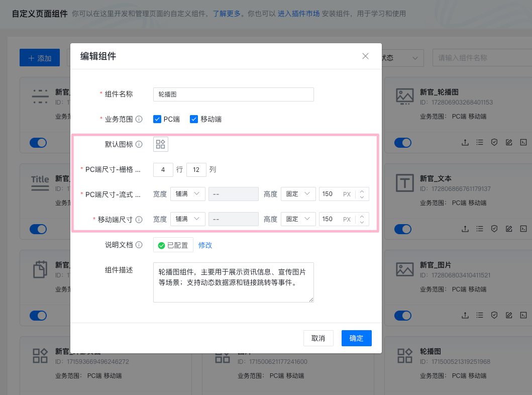Click edit icon on 新官_文本 card
This screenshot has height=395, width=532.
coord(509,229)
